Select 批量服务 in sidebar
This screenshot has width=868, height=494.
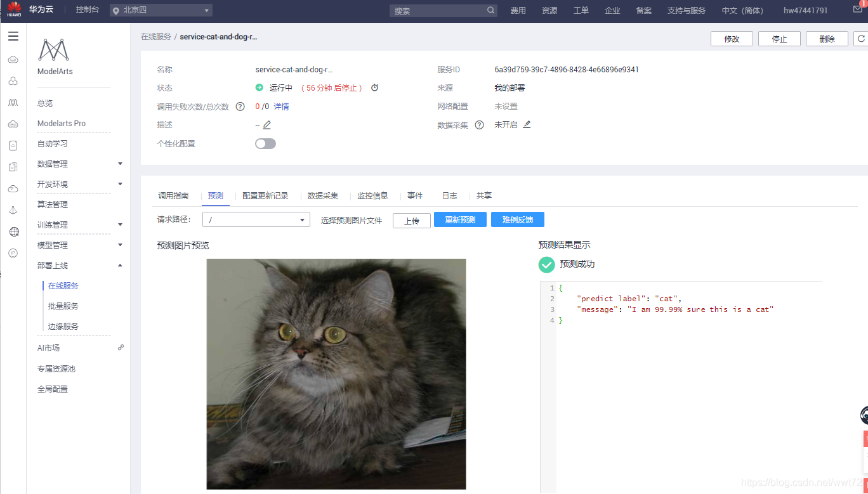[x=63, y=306]
